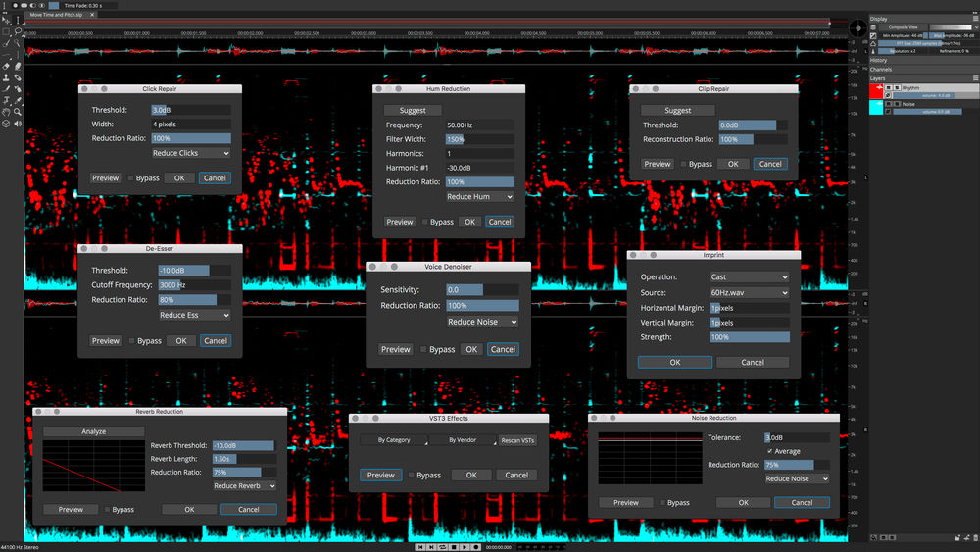
Task: Open Source dropdown with 60Hz.wav
Action: pyautogui.click(x=749, y=292)
